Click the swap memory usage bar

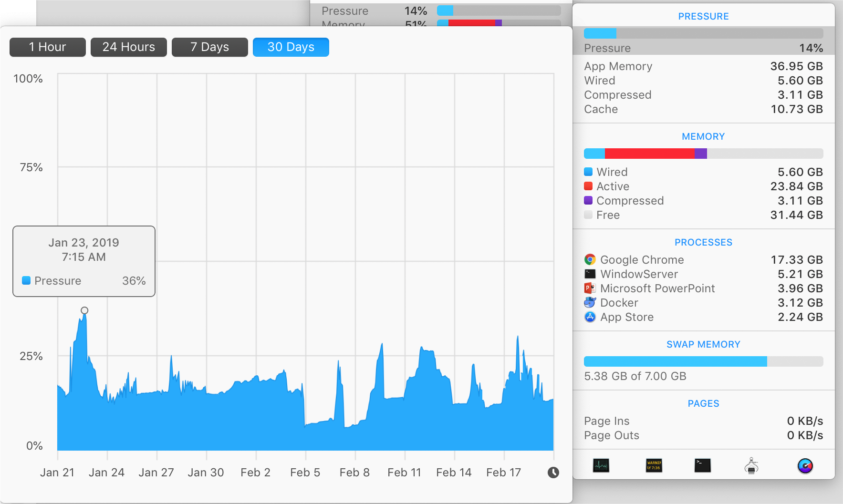coord(703,361)
